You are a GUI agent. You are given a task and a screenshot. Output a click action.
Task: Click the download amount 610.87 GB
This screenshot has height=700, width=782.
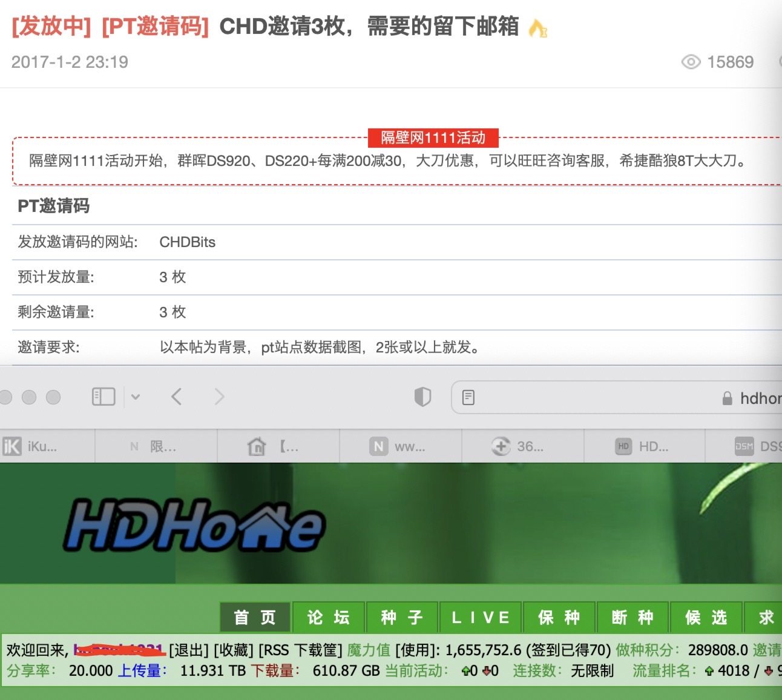(346, 671)
